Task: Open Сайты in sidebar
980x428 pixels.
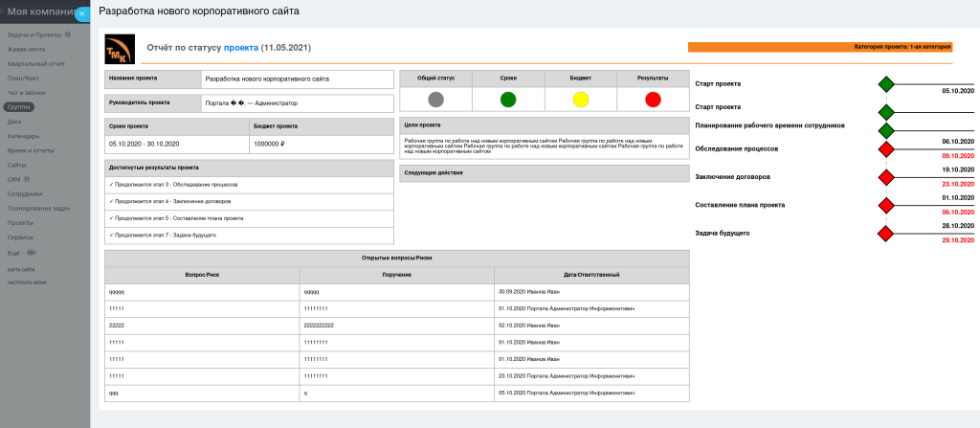Action: [17, 166]
